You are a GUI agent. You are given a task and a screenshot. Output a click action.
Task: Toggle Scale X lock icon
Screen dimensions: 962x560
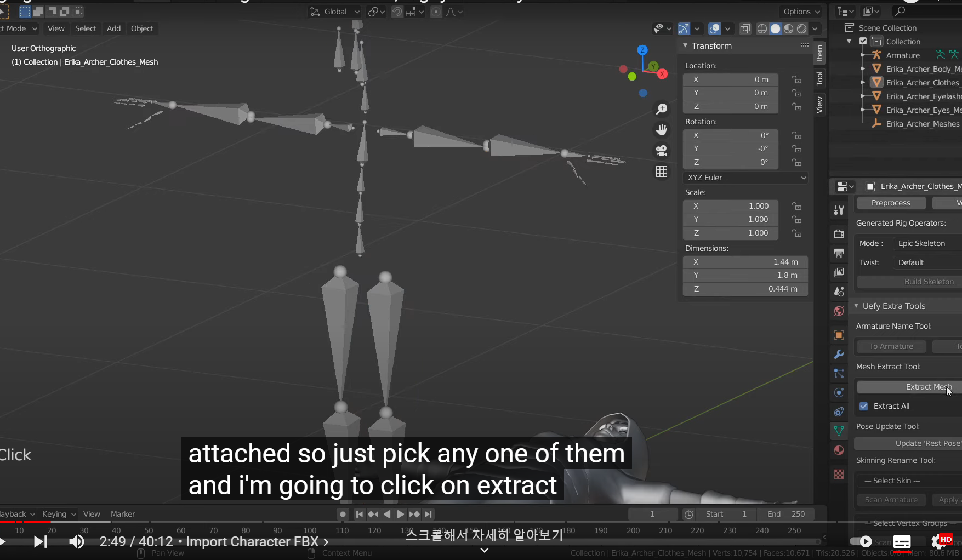796,206
